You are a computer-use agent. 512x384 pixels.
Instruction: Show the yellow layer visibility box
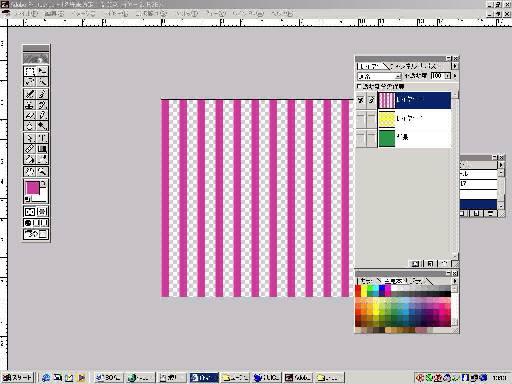tap(361, 119)
